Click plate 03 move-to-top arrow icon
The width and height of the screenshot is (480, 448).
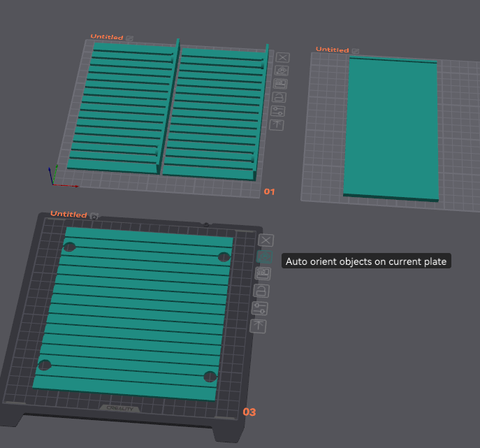tap(258, 326)
